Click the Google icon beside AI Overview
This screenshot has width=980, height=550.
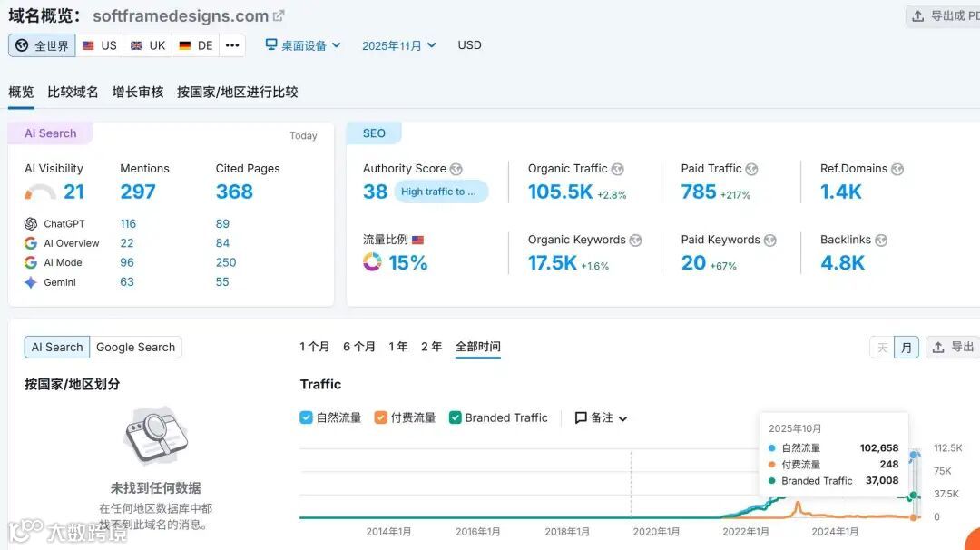click(31, 243)
